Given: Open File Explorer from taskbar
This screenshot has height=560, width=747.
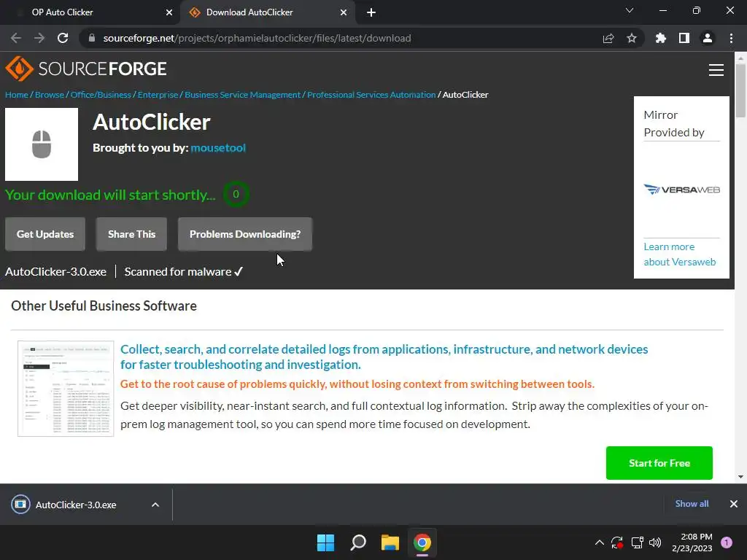Looking at the screenshot, I should click(x=390, y=542).
